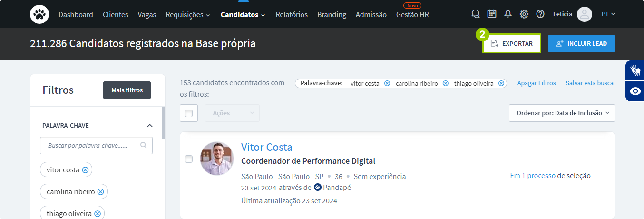The image size is (644, 219).
Task: Check the select all candidates checkbox
Action: [x=189, y=113]
